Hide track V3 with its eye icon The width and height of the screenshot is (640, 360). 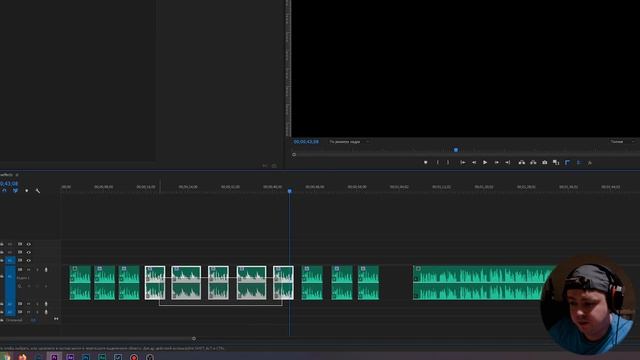pos(29,244)
